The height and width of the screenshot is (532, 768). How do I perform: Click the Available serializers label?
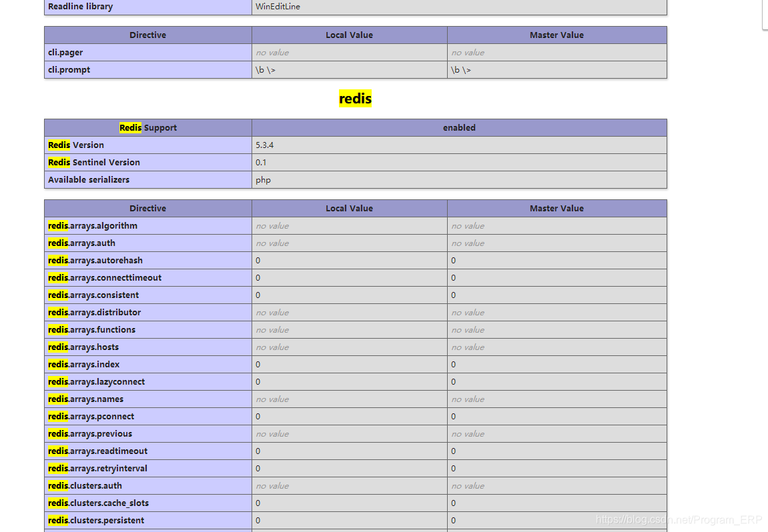89,179
